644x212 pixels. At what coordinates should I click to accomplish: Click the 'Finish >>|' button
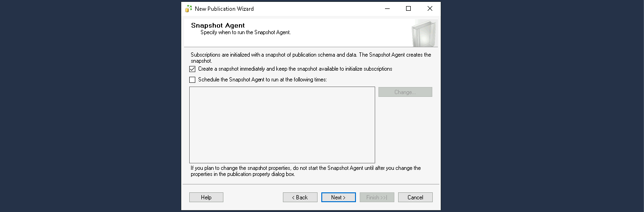pos(377,197)
